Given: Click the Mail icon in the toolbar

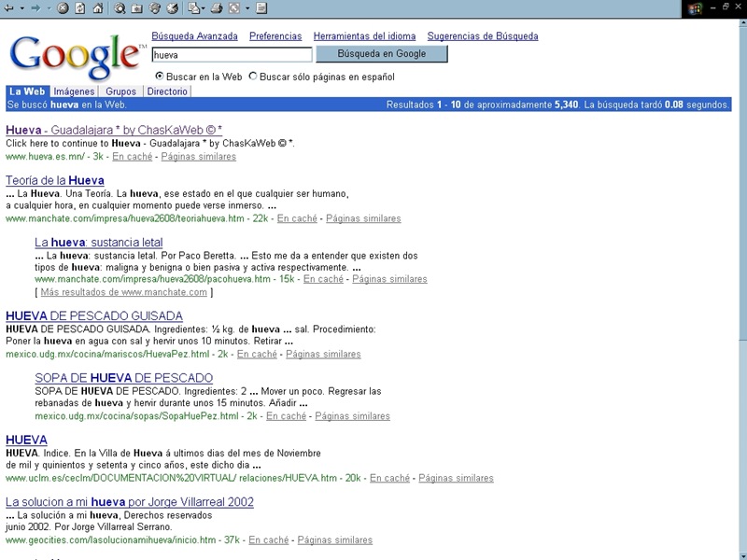Looking at the screenshot, I should (193, 8).
